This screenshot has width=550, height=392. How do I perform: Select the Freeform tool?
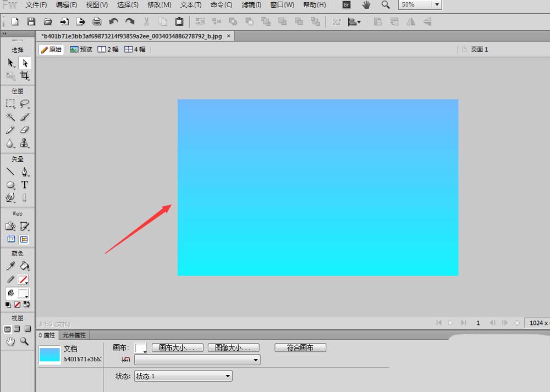click(x=10, y=198)
